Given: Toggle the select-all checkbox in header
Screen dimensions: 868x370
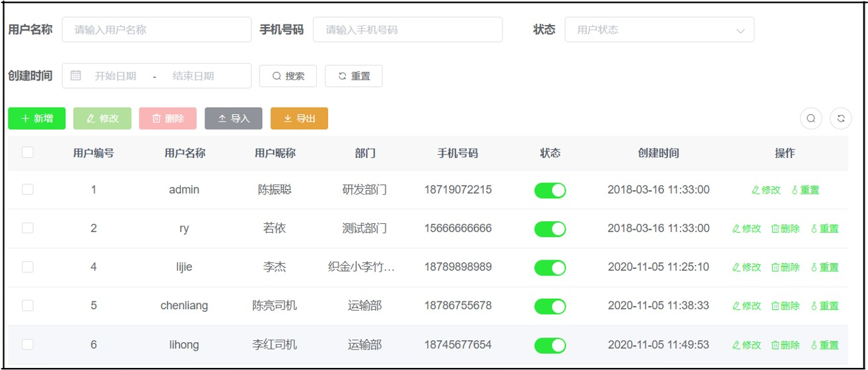Looking at the screenshot, I should coord(28,153).
